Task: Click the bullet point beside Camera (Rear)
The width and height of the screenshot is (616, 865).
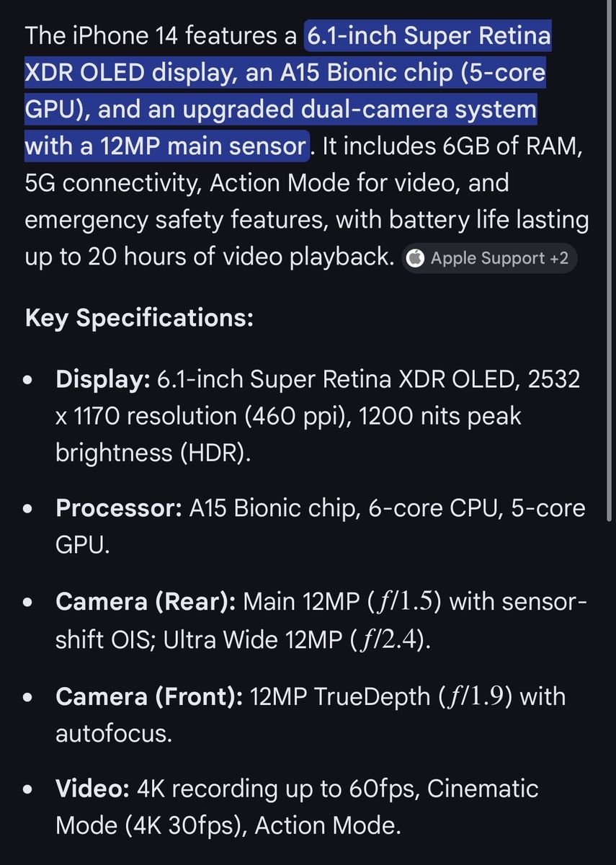Action: (29, 603)
